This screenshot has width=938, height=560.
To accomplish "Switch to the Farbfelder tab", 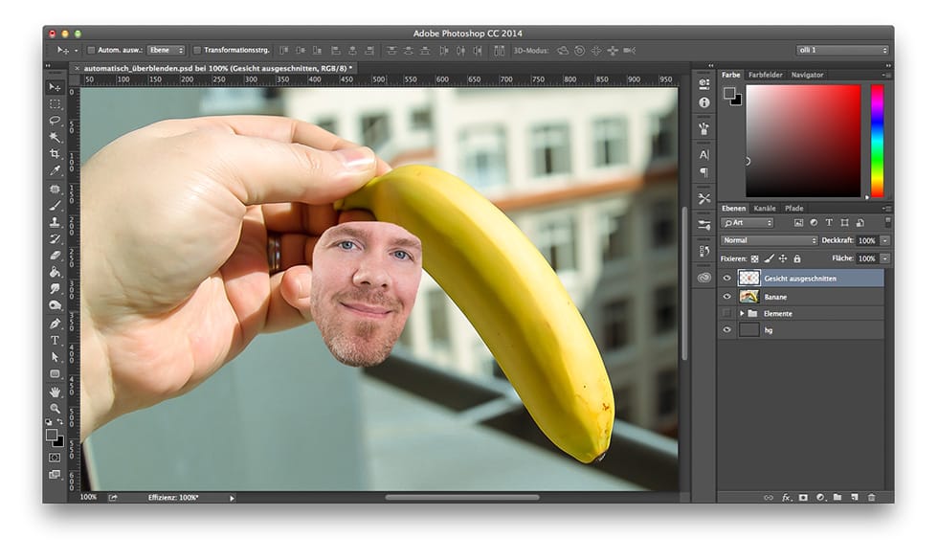I will tap(765, 75).
